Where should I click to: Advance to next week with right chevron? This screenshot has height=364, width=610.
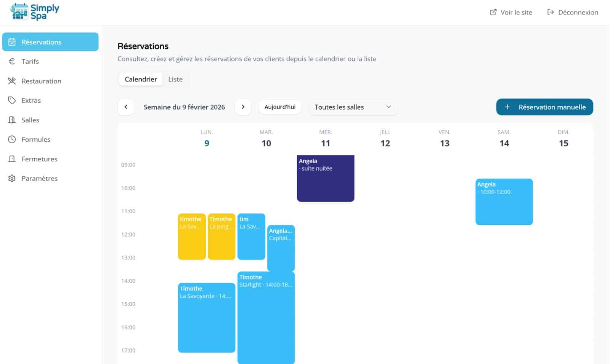pos(243,107)
